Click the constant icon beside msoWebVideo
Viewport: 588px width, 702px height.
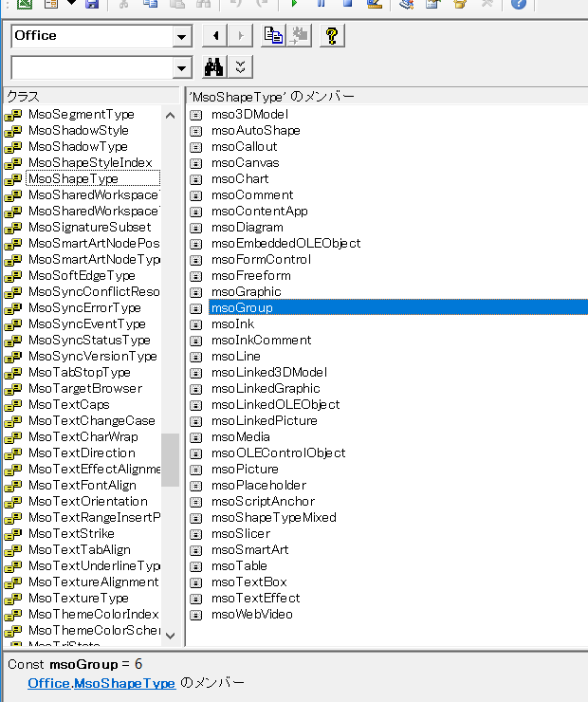196,615
